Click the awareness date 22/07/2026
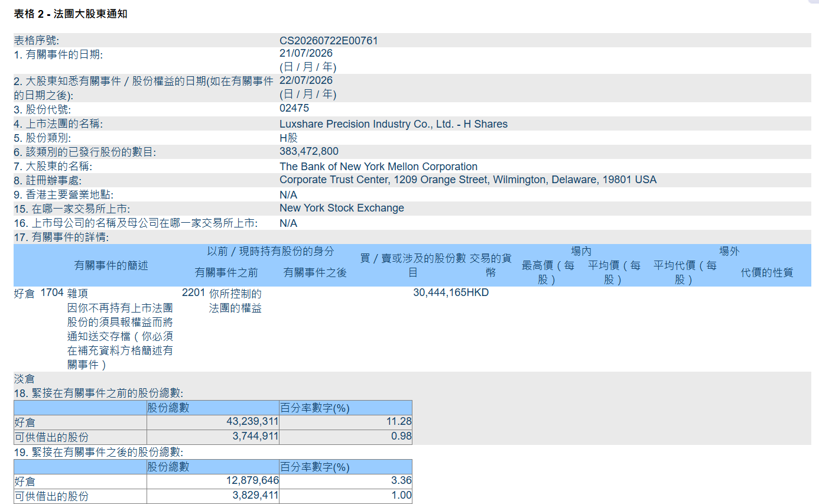 tap(306, 80)
